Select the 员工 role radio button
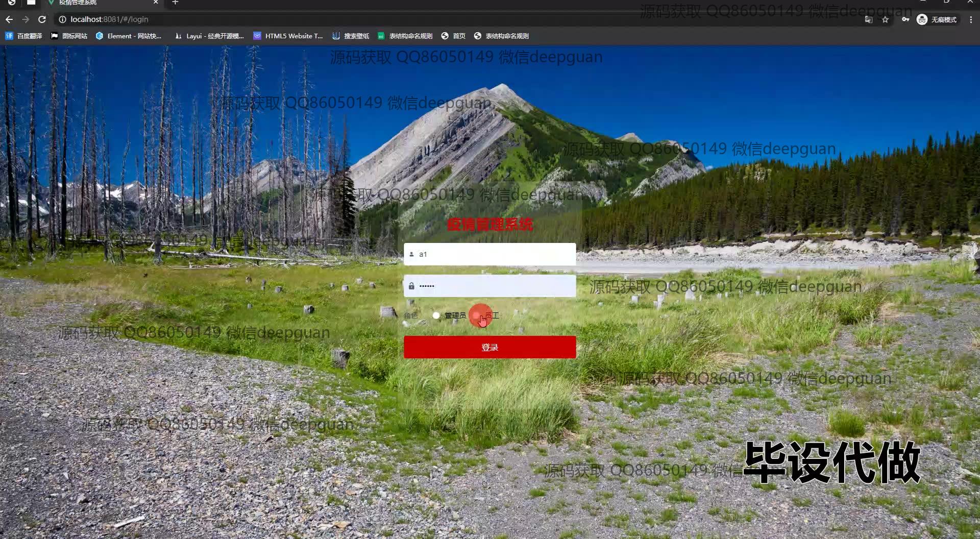Viewport: 980px width, 539px height. coord(476,315)
